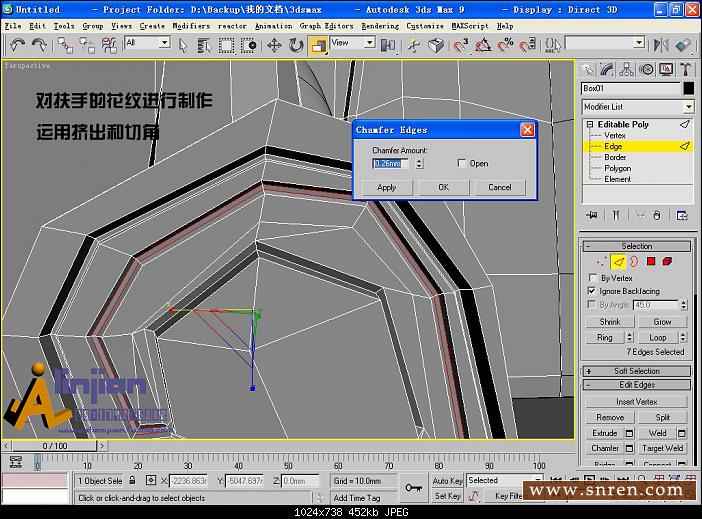Click the Select and Uniform Scale tool

(318, 45)
